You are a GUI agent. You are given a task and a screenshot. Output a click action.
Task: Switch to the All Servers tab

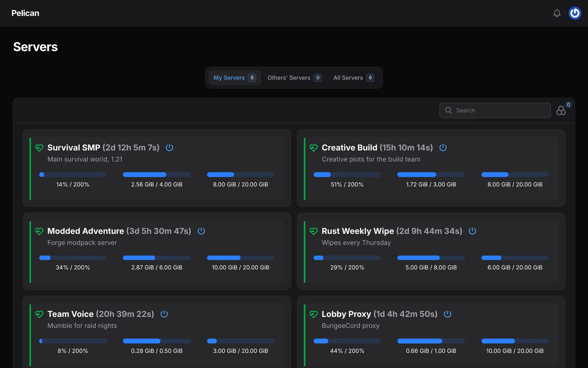pos(354,78)
